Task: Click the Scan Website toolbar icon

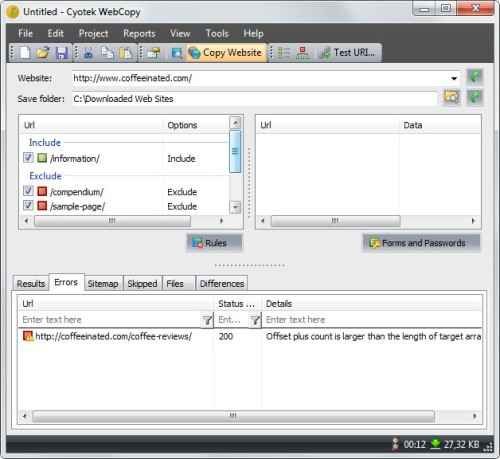Action: pos(177,53)
